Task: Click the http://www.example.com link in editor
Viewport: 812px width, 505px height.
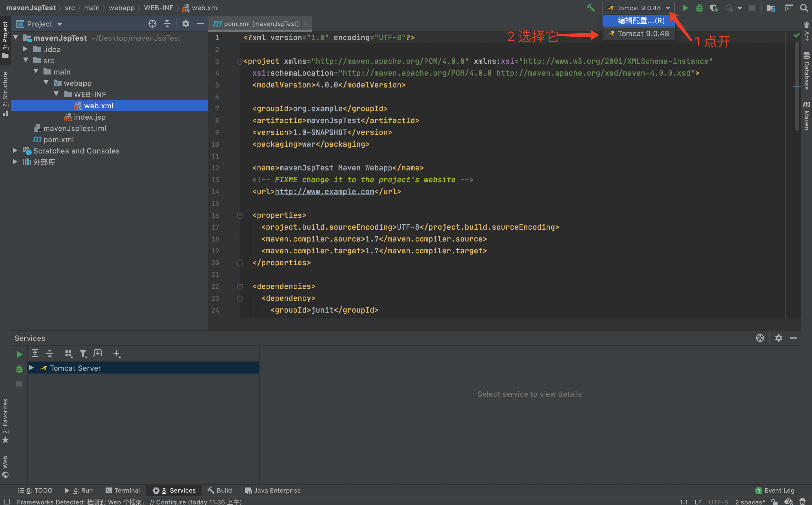Action: pos(324,191)
